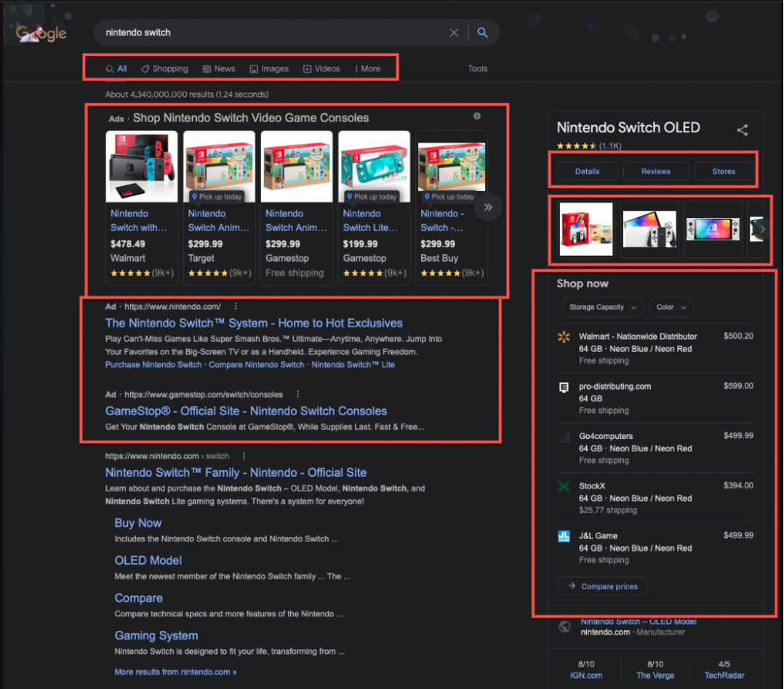Open the Storage Capacity dropdown
This screenshot has width=784, height=689.
click(602, 307)
